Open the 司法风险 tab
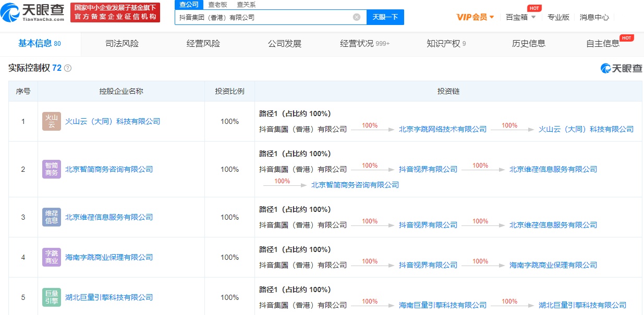The width and height of the screenshot is (644, 315). click(122, 44)
